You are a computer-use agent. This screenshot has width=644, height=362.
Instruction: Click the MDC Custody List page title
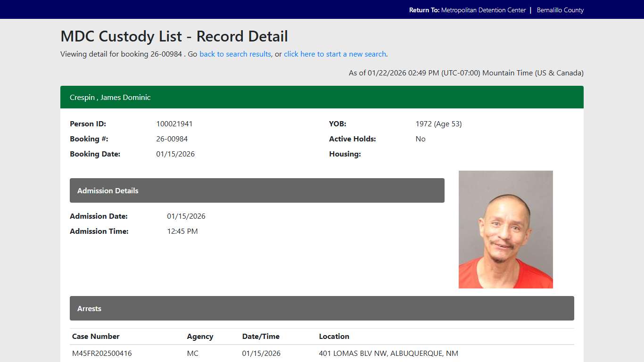click(x=173, y=36)
